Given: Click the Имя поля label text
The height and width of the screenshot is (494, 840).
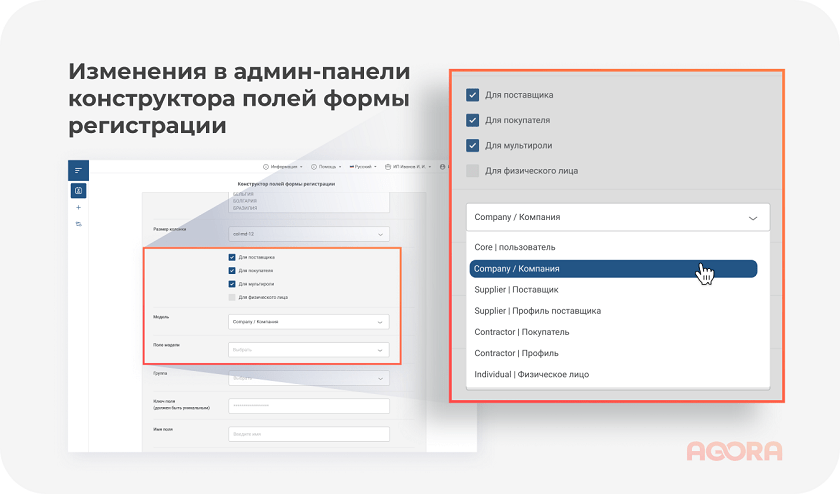Looking at the screenshot, I should (163, 429).
